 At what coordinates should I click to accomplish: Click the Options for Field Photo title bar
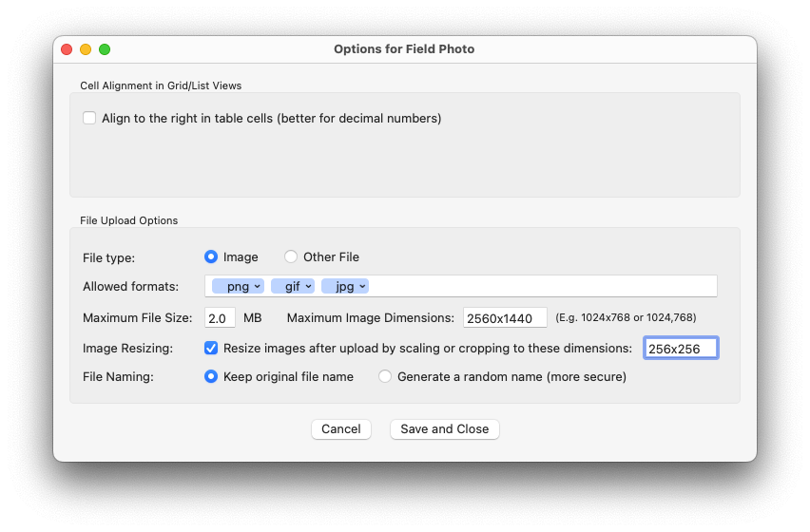point(404,49)
